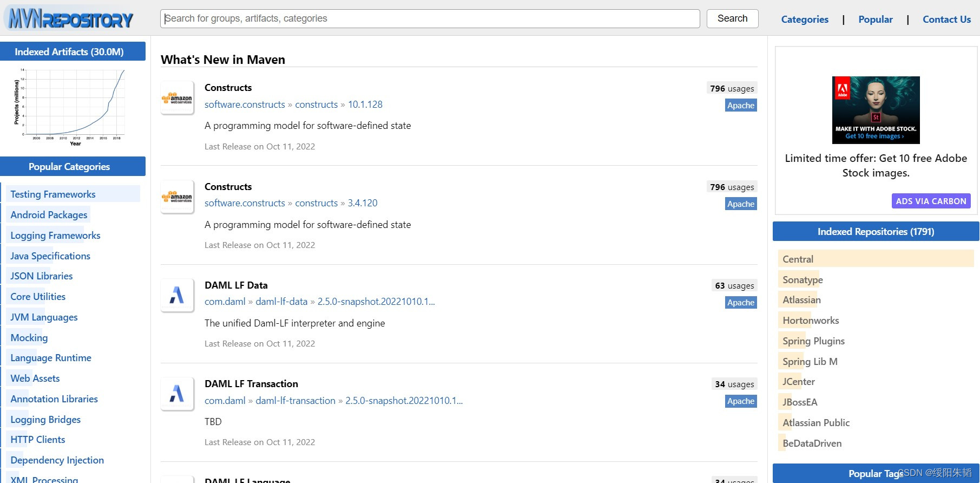Open the Sonatype repository
This screenshot has width=980, height=483.
point(803,280)
